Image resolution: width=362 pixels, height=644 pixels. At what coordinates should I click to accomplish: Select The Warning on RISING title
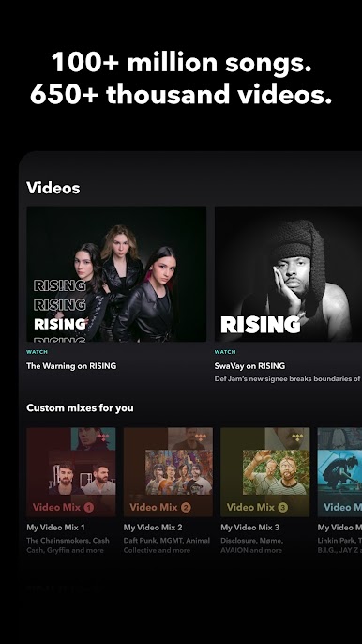(71, 365)
